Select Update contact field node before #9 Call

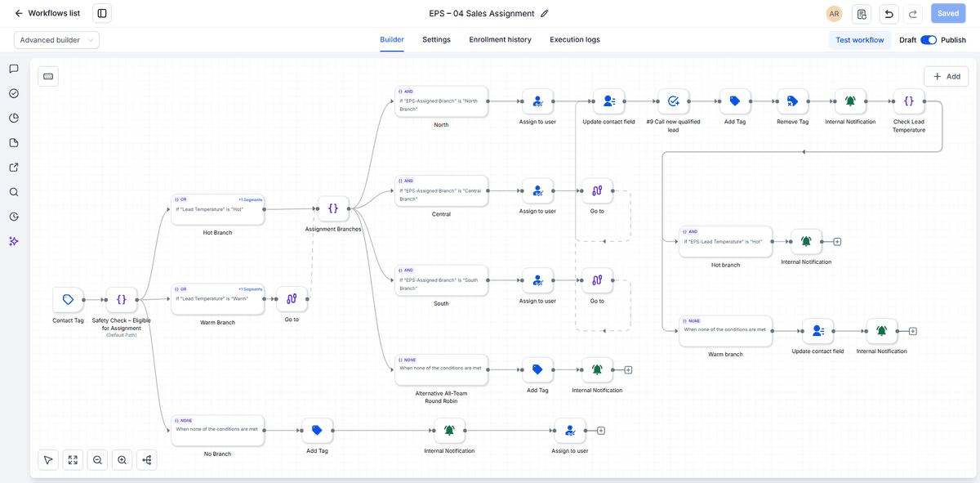click(608, 102)
